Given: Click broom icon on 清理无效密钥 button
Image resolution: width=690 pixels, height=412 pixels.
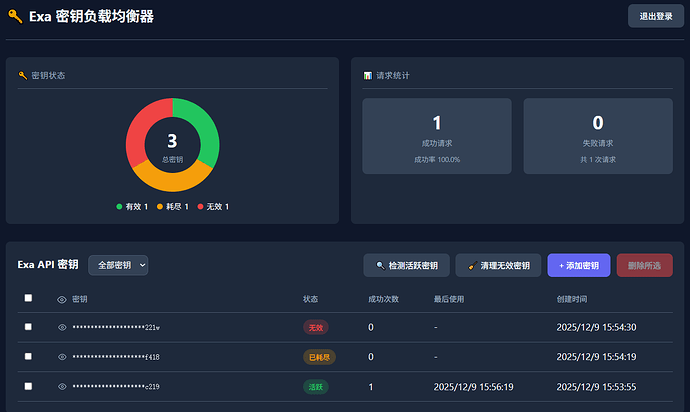Looking at the screenshot, I should point(472,266).
